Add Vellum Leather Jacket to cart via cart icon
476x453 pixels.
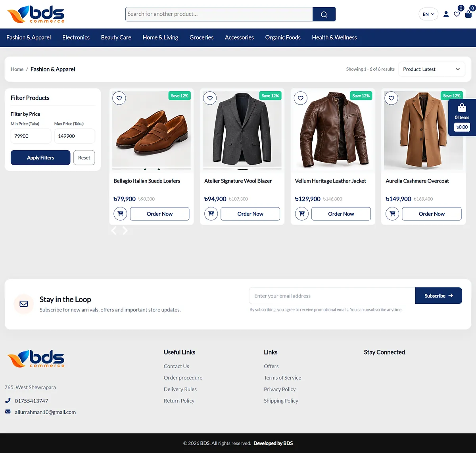pyautogui.click(x=302, y=214)
